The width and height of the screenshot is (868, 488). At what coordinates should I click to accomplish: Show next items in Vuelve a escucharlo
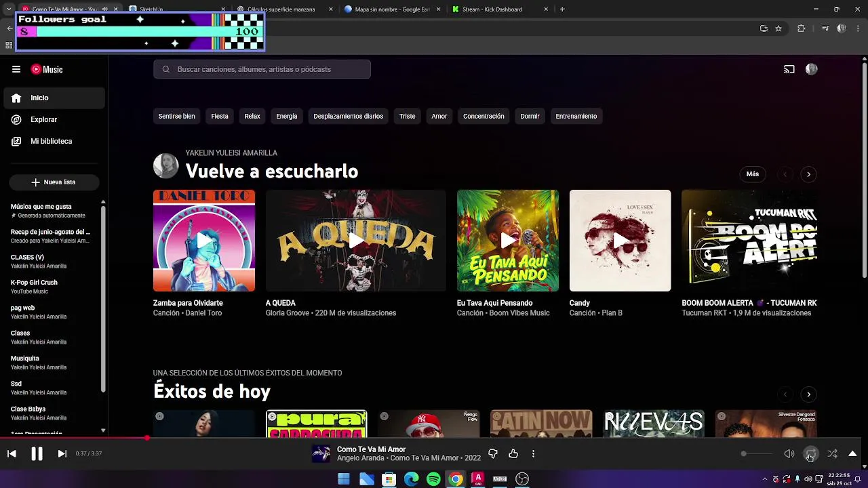[x=808, y=174]
